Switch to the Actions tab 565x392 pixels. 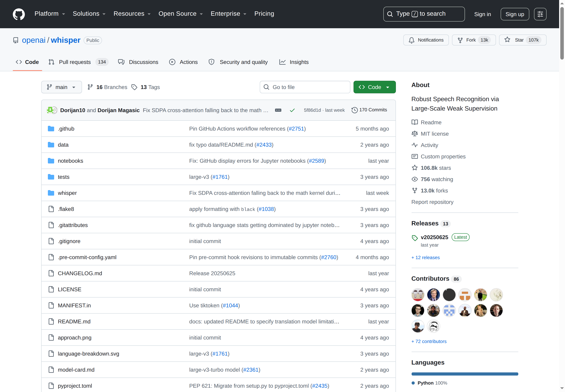[x=183, y=62]
